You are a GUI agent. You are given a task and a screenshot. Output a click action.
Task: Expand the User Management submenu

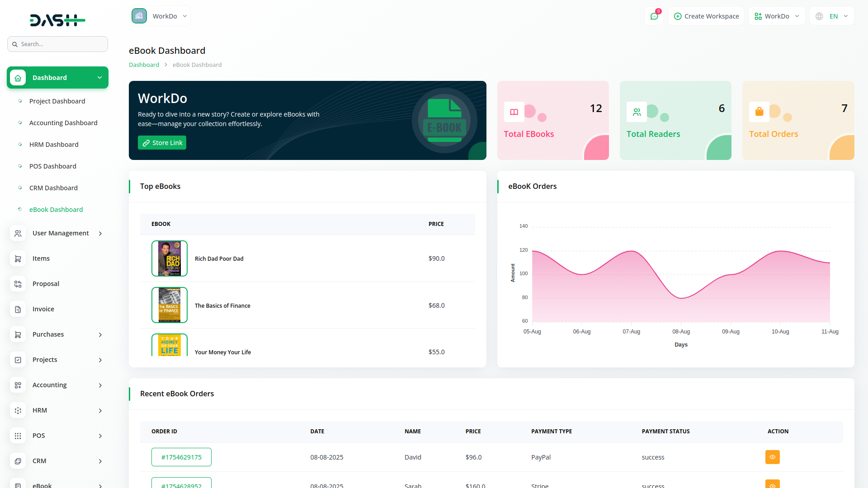point(100,234)
